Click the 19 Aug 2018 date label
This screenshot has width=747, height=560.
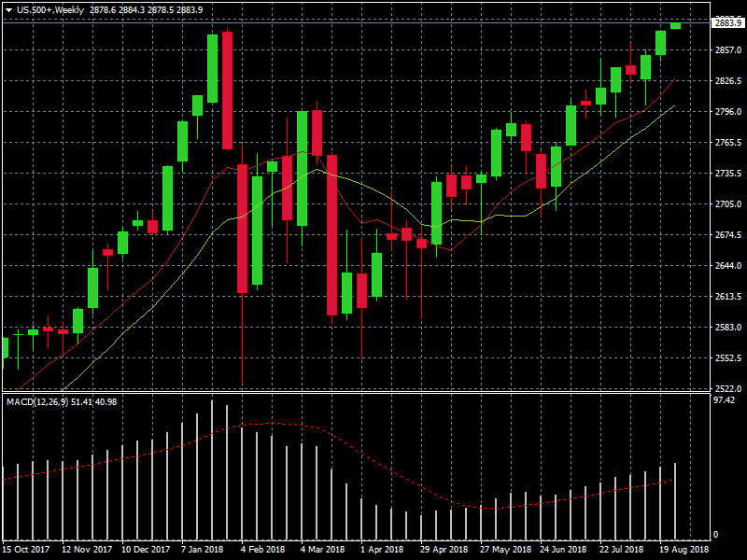pyautogui.click(x=684, y=551)
